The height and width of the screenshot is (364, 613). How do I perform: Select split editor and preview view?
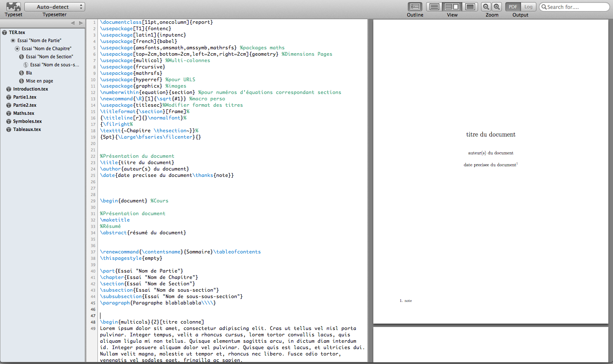click(x=452, y=7)
